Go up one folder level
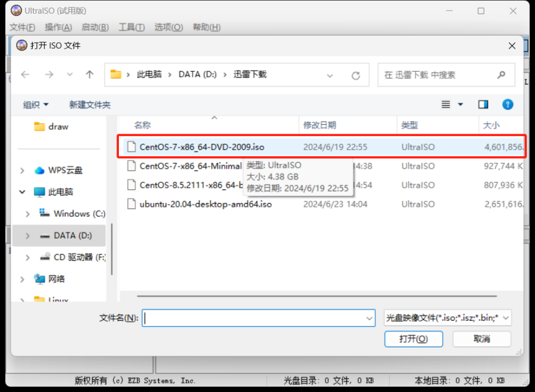This screenshot has height=392, width=535. pos(90,74)
